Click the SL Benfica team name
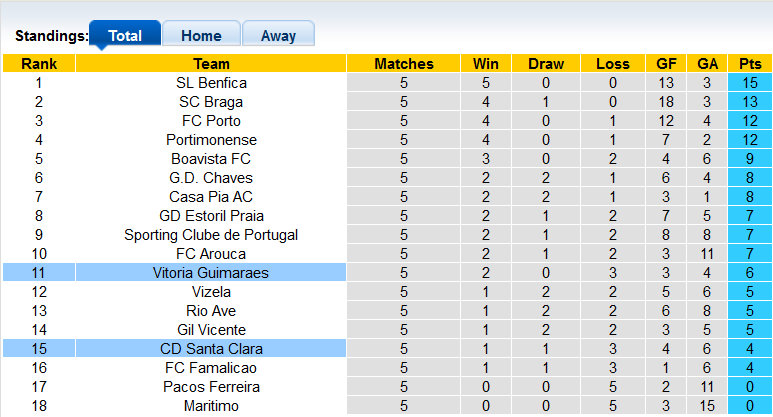Screen dimensions: 773x417 (211, 83)
